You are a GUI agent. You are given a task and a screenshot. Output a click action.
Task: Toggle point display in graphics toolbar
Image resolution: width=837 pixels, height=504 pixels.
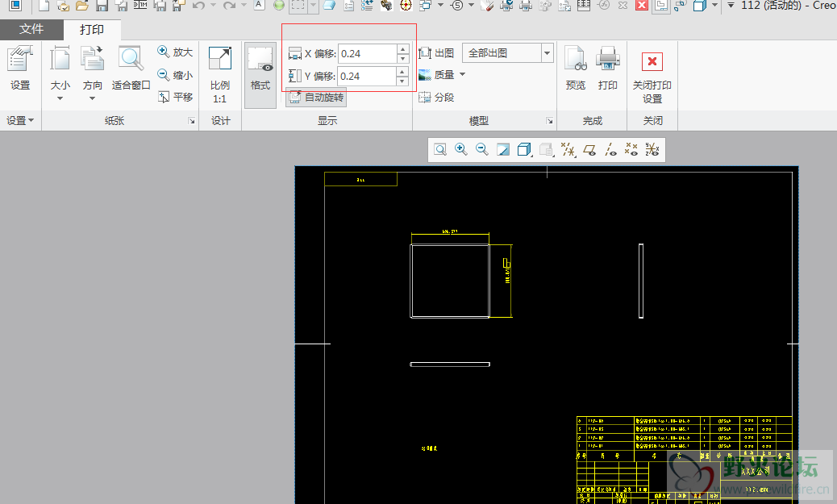click(x=631, y=149)
